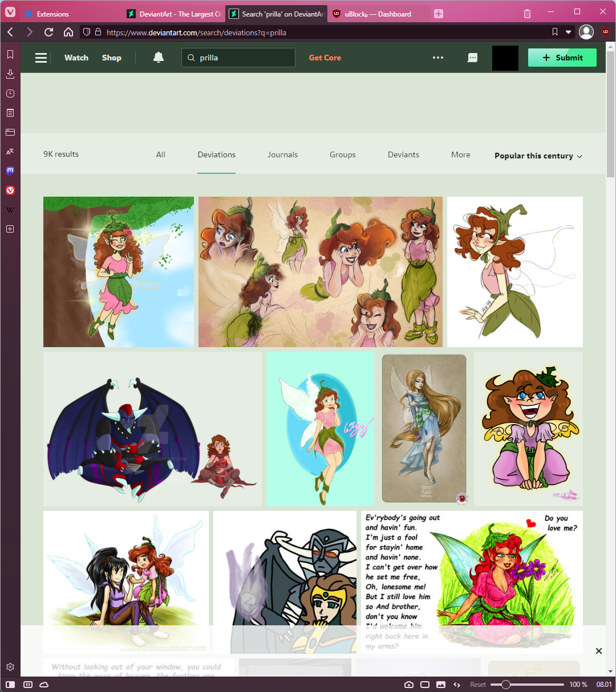
Task: Open the Popular this century sort dropdown
Action: (538, 156)
